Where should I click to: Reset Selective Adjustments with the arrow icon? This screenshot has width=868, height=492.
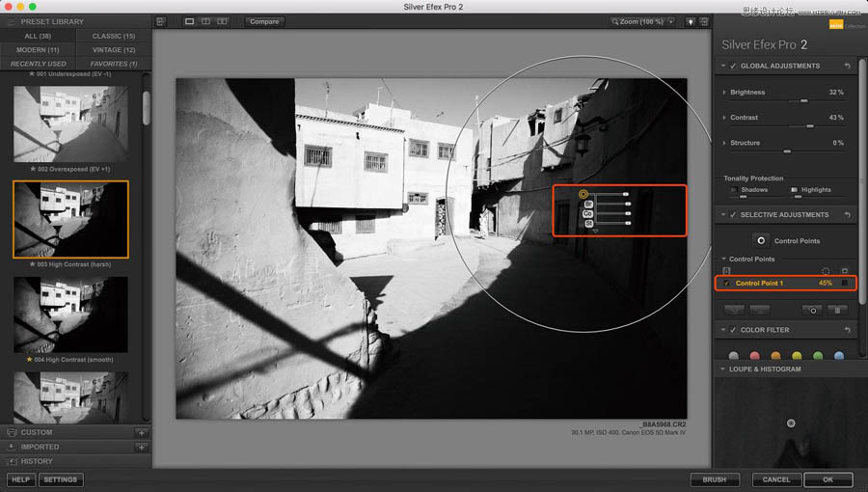click(x=847, y=215)
